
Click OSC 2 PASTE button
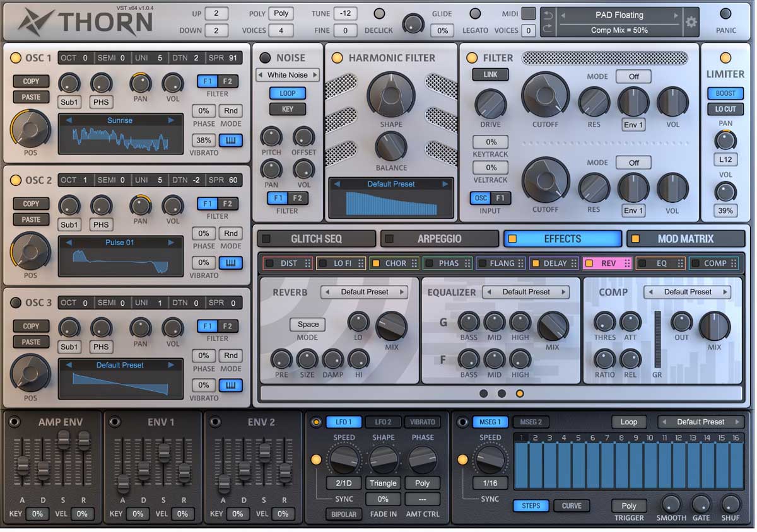tap(32, 219)
